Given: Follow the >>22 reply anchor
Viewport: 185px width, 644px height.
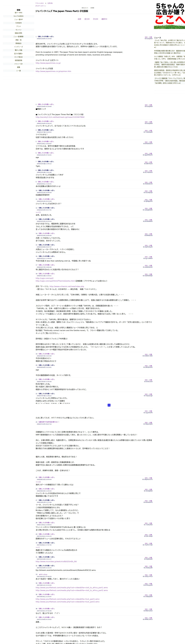Looking at the screenshot, I should tap(38, 482).
